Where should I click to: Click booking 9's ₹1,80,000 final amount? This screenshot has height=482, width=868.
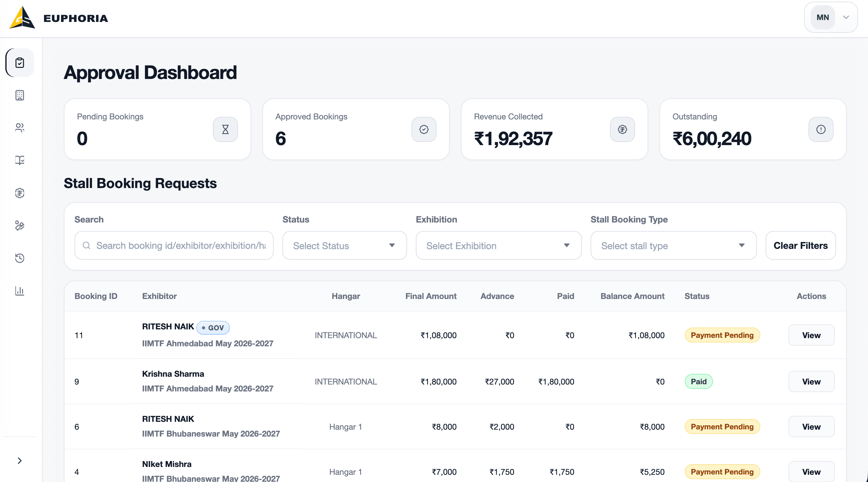coord(438,382)
